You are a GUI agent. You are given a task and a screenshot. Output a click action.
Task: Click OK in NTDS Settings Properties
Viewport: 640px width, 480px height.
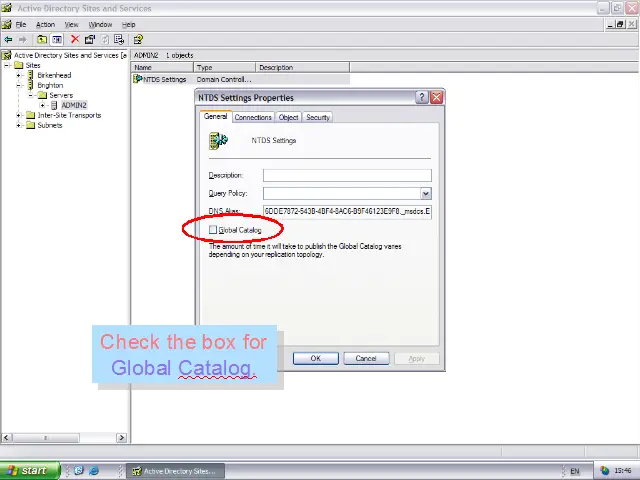pos(316,358)
